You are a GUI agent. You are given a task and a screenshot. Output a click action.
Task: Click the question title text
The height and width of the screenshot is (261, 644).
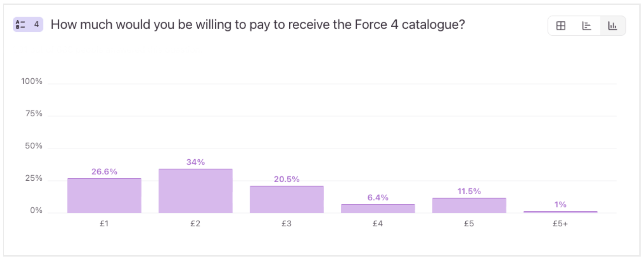tap(257, 24)
